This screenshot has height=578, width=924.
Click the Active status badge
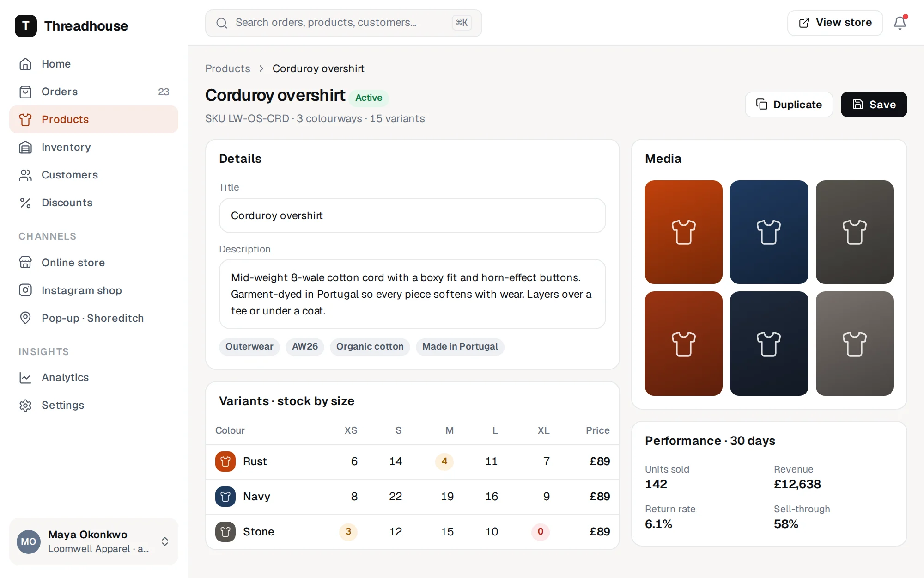coord(369,98)
